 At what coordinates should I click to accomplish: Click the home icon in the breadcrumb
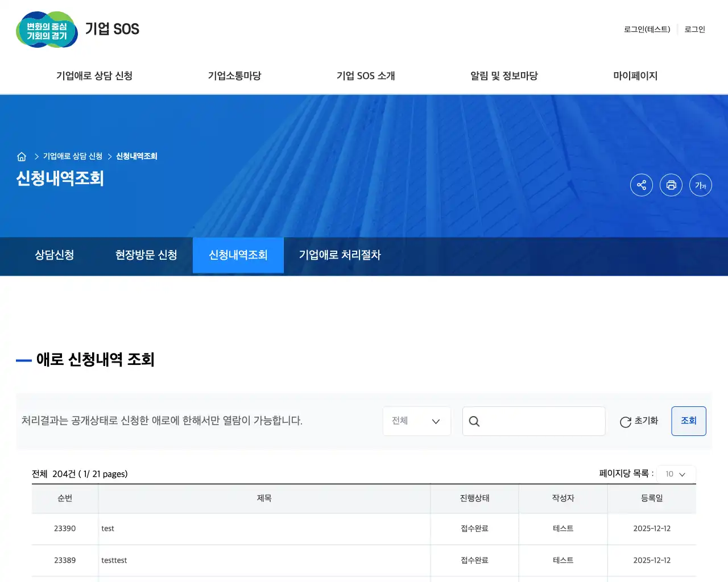click(x=22, y=156)
